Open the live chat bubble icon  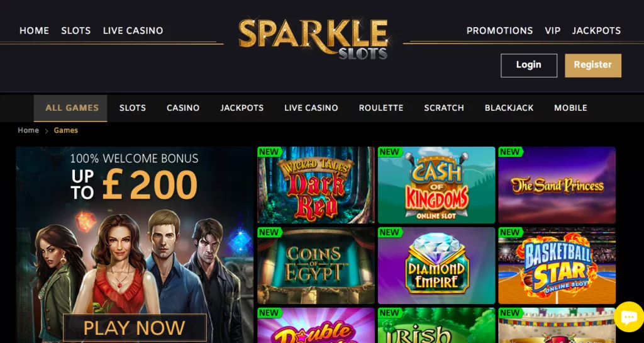click(x=629, y=317)
